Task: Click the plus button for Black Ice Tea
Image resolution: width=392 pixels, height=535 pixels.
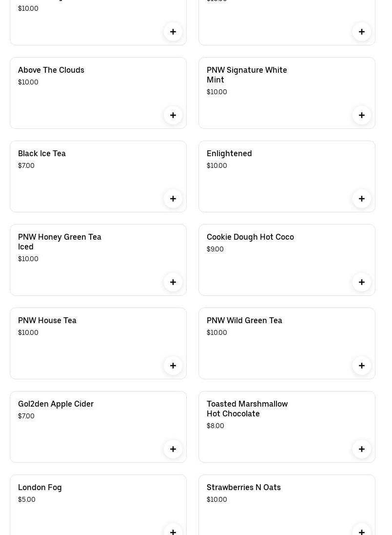Action: pyautogui.click(x=173, y=199)
